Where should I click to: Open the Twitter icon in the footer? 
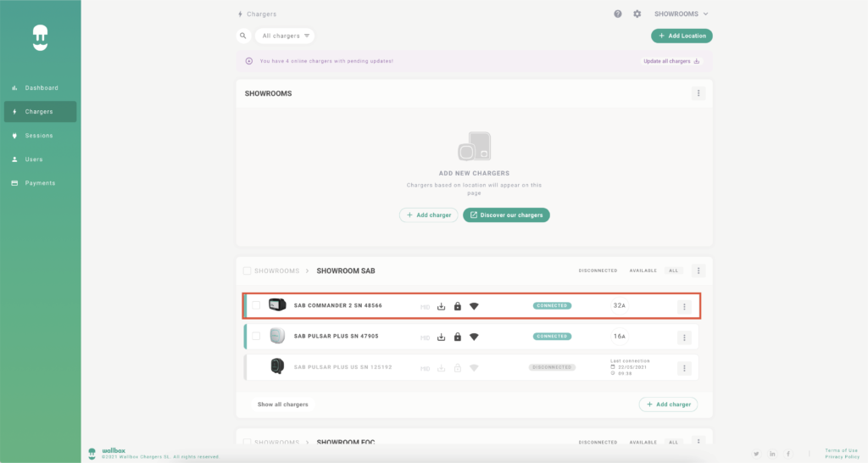click(x=756, y=455)
